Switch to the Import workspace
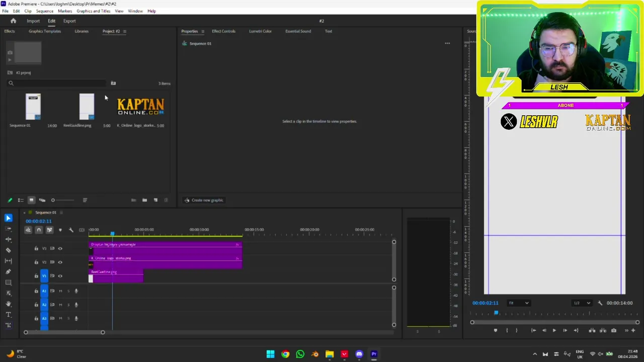Viewport: 644px width, 362px height. coord(33,21)
